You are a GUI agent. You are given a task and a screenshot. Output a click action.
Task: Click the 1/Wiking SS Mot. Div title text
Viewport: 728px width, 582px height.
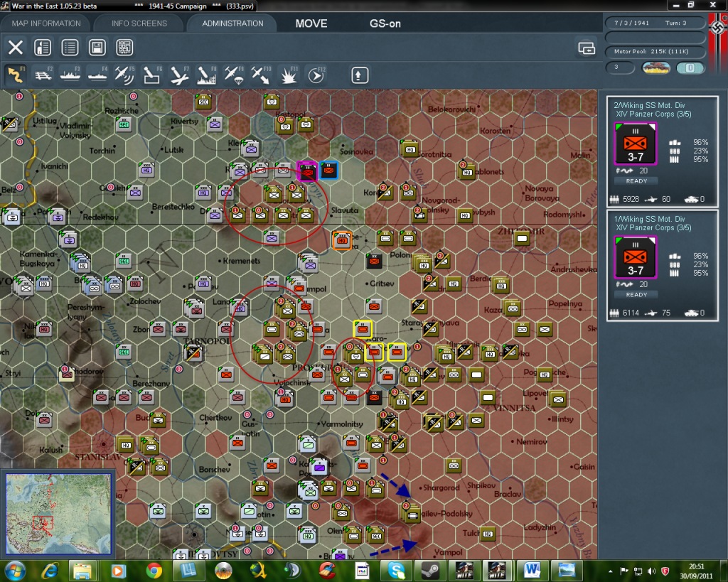[649, 219]
